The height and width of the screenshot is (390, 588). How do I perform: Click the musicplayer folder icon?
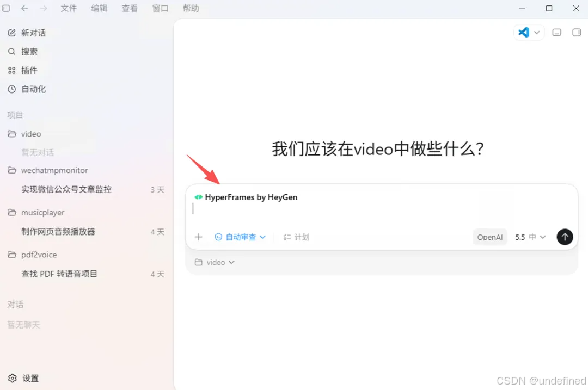tap(12, 213)
